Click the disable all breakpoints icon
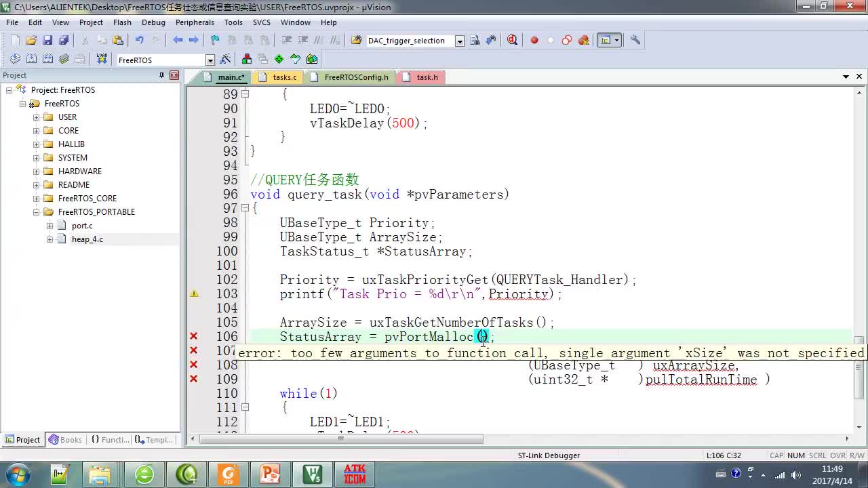 (x=567, y=41)
